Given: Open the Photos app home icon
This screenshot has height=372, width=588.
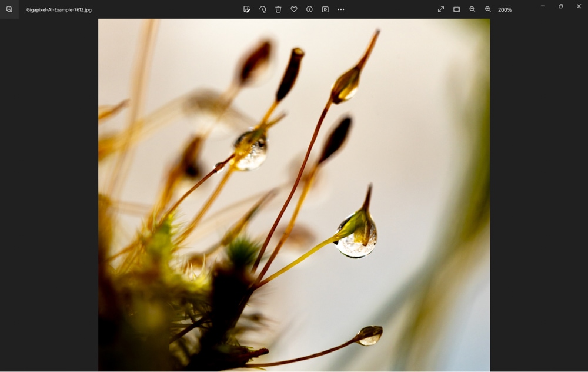Looking at the screenshot, I should coord(9,9).
